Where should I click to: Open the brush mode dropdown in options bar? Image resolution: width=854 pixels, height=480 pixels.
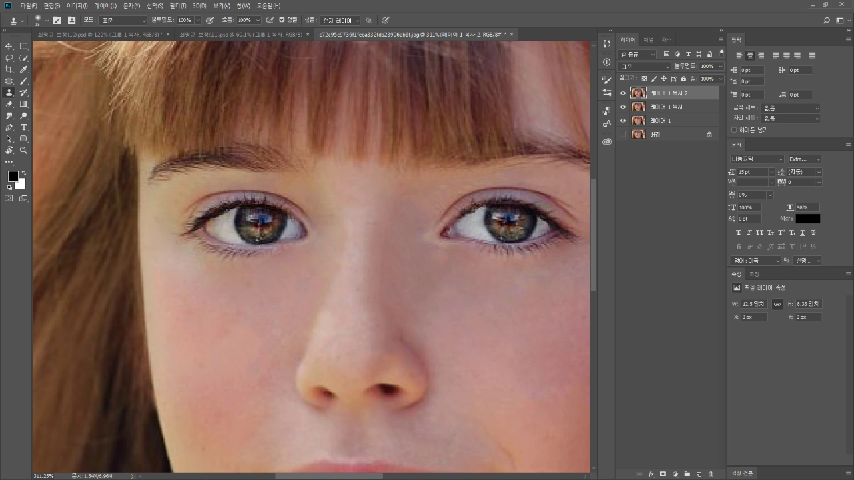click(x=124, y=19)
